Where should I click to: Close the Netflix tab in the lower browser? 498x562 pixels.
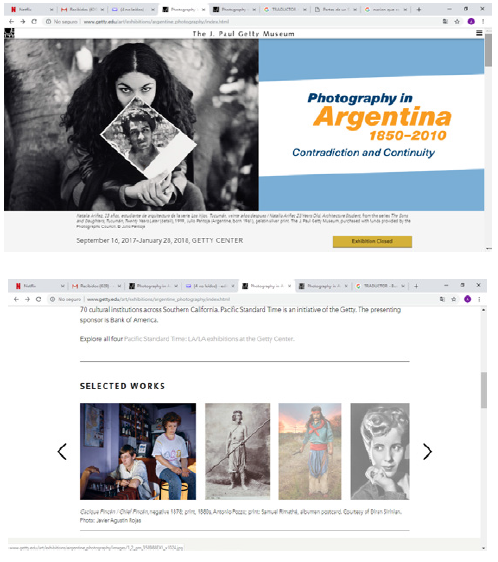point(62,286)
